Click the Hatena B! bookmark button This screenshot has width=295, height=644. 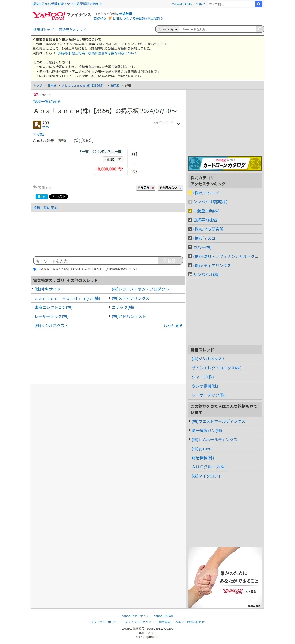[x=42, y=197]
